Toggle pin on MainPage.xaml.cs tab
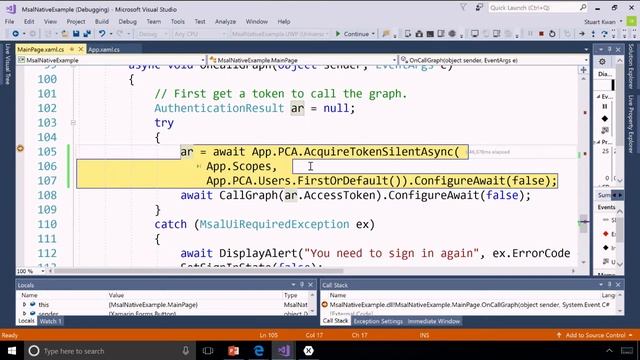The width and height of the screenshot is (640, 360). 72,49
